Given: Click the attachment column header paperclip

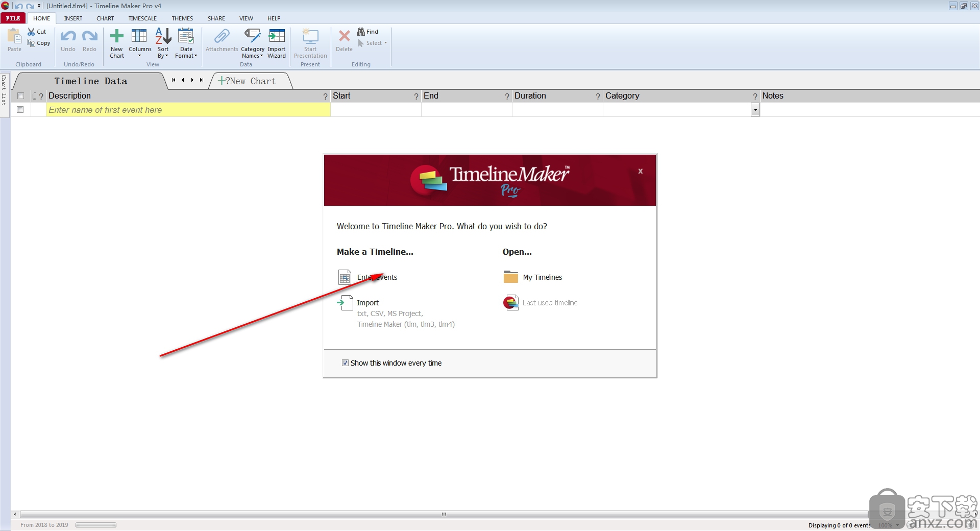Looking at the screenshot, I should pyautogui.click(x=34, y=96).
